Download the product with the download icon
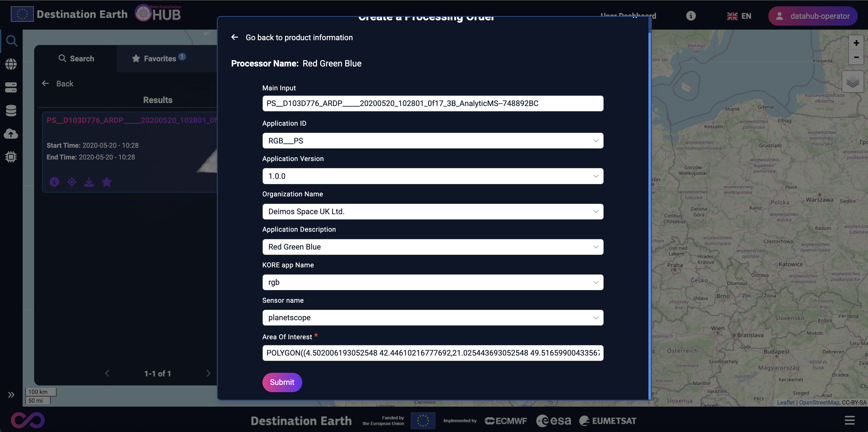This screenshot has width=868, height=432. pos(89,182)
